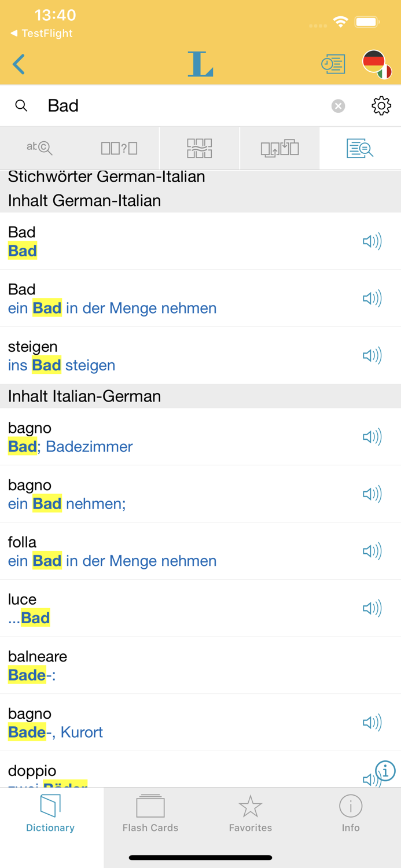
Task: Activate the full-text search mode
Action: coord(359,148)
